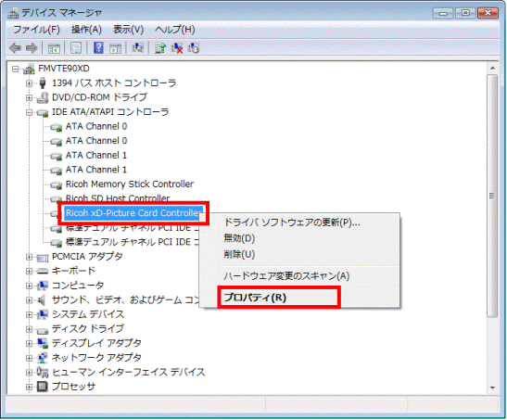The width and height of the screenshot is (507, 420).
Task: Expand the 1394 バス ホスト コントローラ node
Action: (29, 83)
